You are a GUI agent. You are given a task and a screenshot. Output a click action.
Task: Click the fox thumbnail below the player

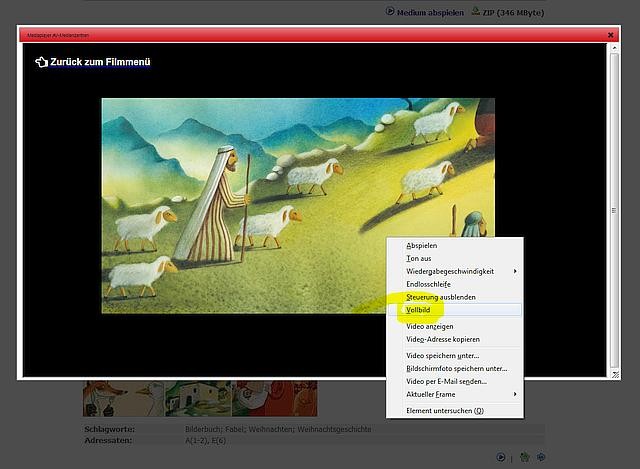pyautogui.click(x=123, y=398)
